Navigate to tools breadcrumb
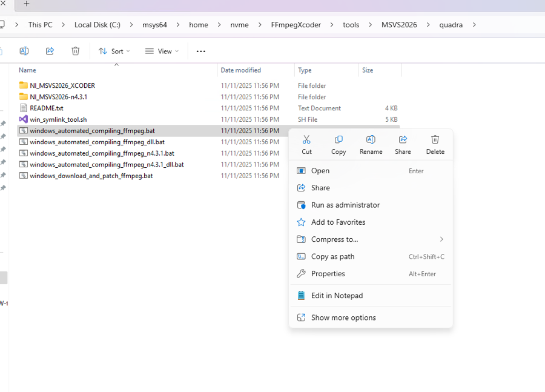This screenshot has height=392, width=545. (351, 25)
